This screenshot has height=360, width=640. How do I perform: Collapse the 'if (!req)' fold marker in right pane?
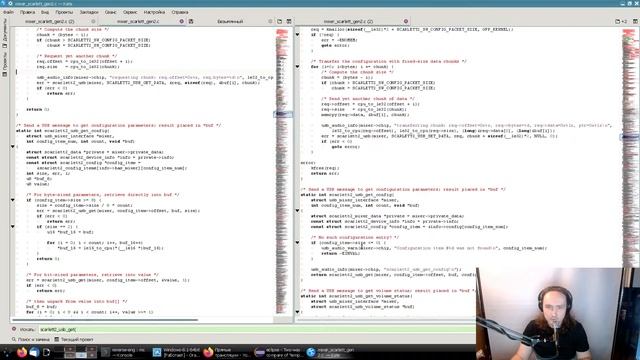click(298, 35)
